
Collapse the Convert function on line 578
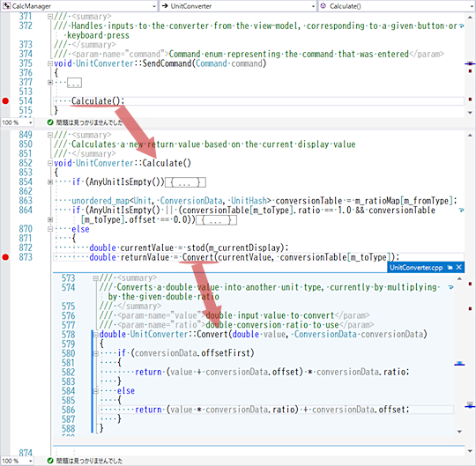pos(95,335)
